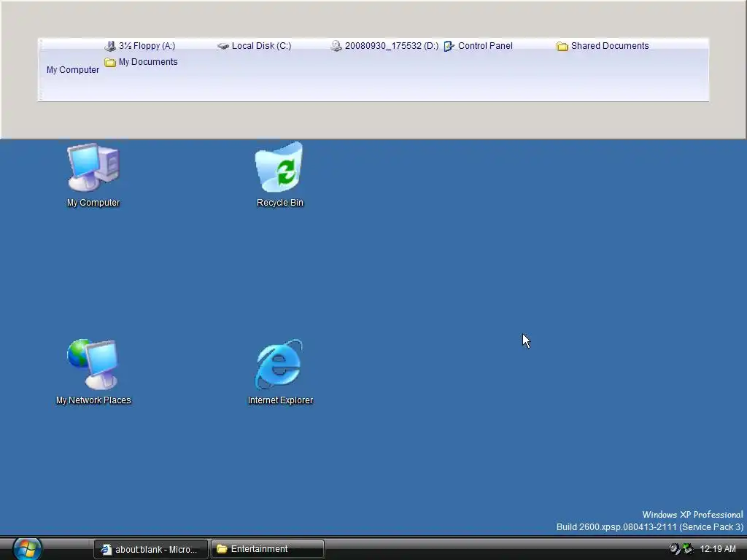Open 3½ Floppy (A:) in the toolbar
747x560 pixels.
pos(139,46)
